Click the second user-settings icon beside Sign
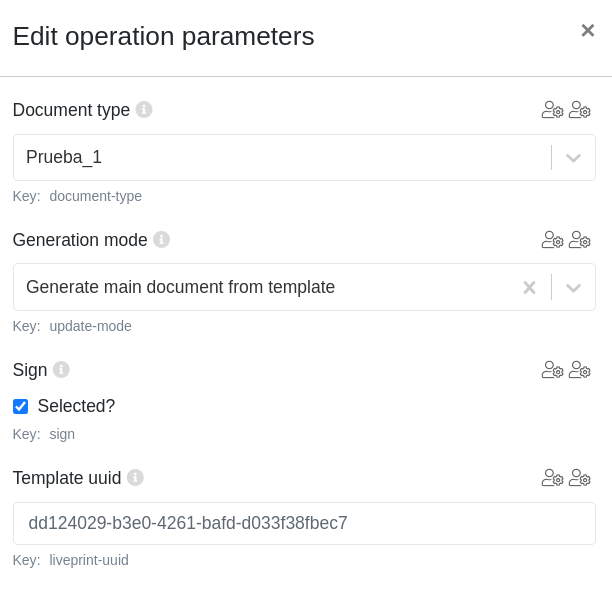Screen dimensions: 612x604 [580, 370]
